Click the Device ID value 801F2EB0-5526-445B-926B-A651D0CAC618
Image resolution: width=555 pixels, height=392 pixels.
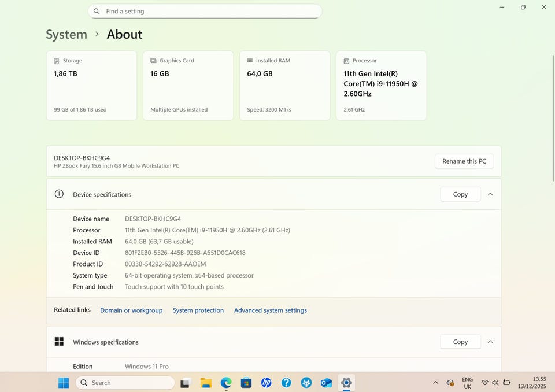click(x=185, y=253)
